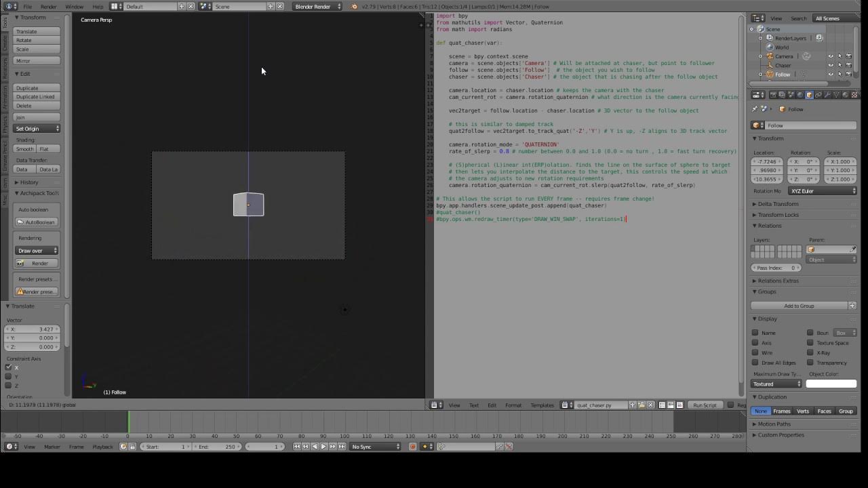Screen dimensions: 868x488
Task: Open the No Sync playback dropdown
Action: click(x=376, y=447)
